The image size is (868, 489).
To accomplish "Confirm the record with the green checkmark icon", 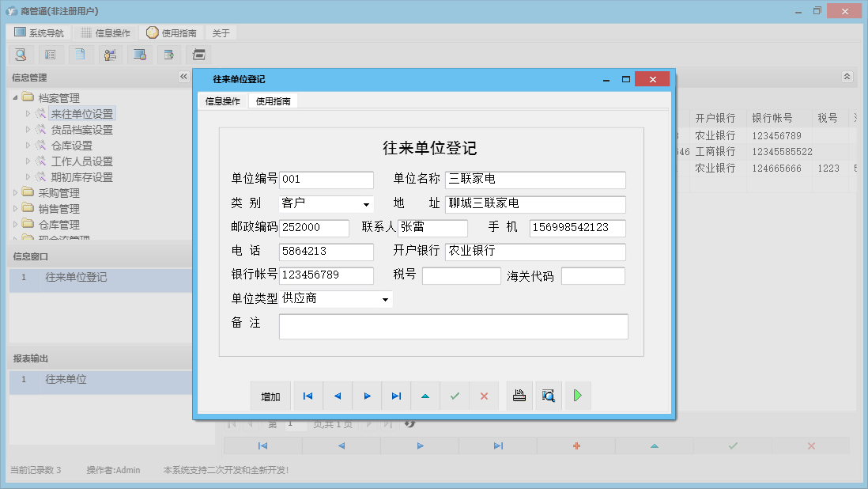I will (455, 396).
